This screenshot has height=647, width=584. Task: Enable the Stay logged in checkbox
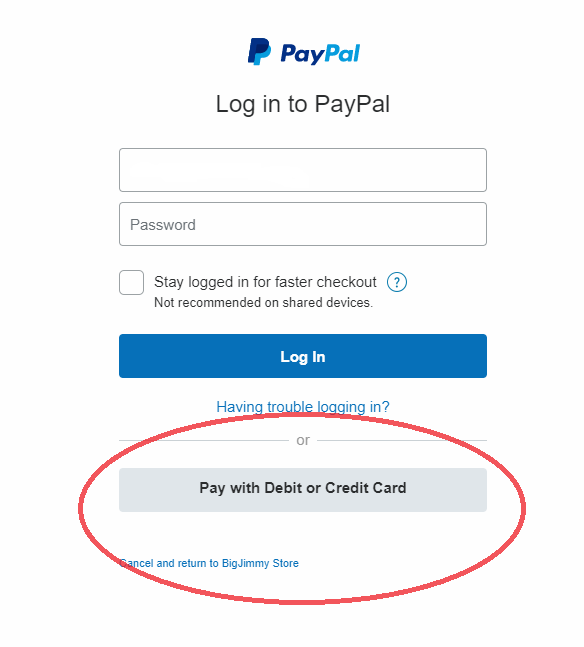pyautogui.click(x=131, y=282)
